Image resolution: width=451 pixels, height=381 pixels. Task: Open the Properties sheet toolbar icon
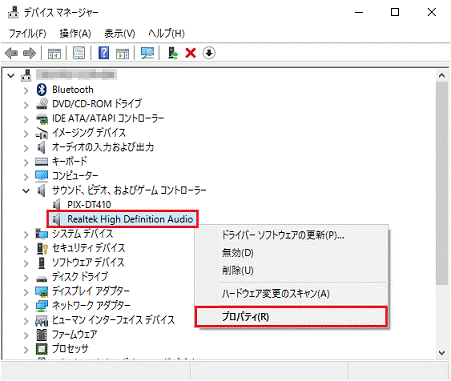coord(79,53)
